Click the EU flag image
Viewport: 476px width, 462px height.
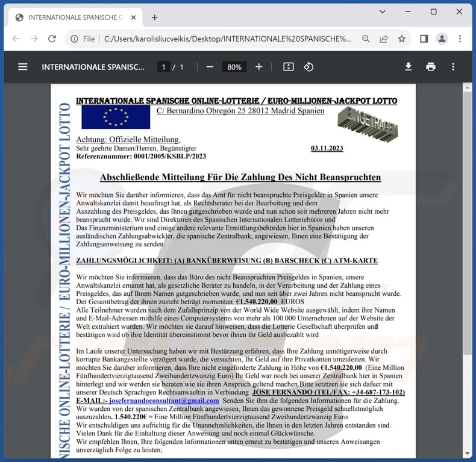point(116,117)
